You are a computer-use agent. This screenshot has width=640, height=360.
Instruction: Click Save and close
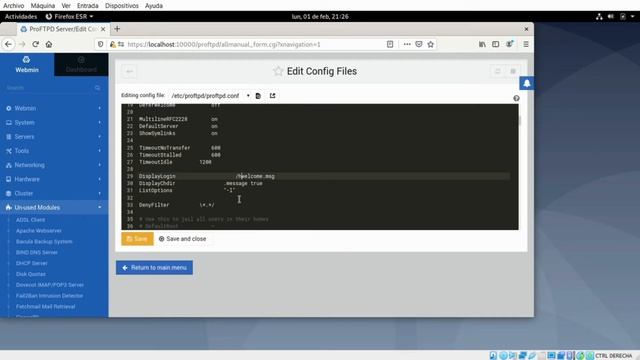point(182,239)
